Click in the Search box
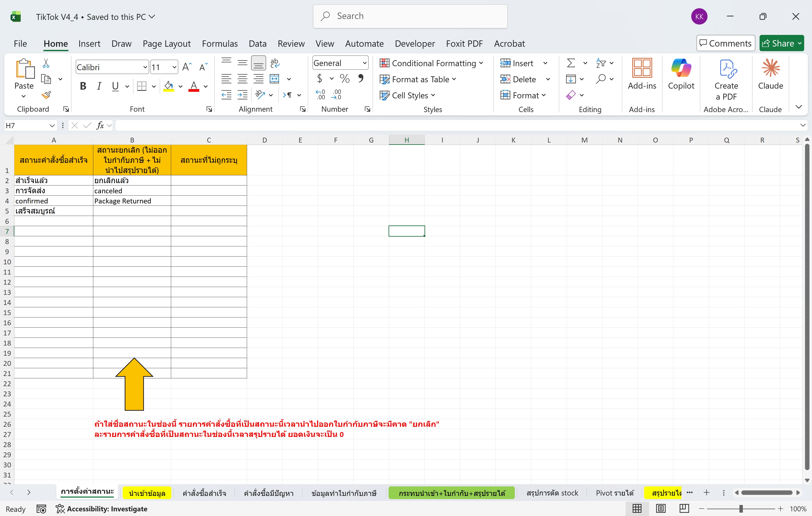This screenshot has height=516, width=812. point(410,16)
